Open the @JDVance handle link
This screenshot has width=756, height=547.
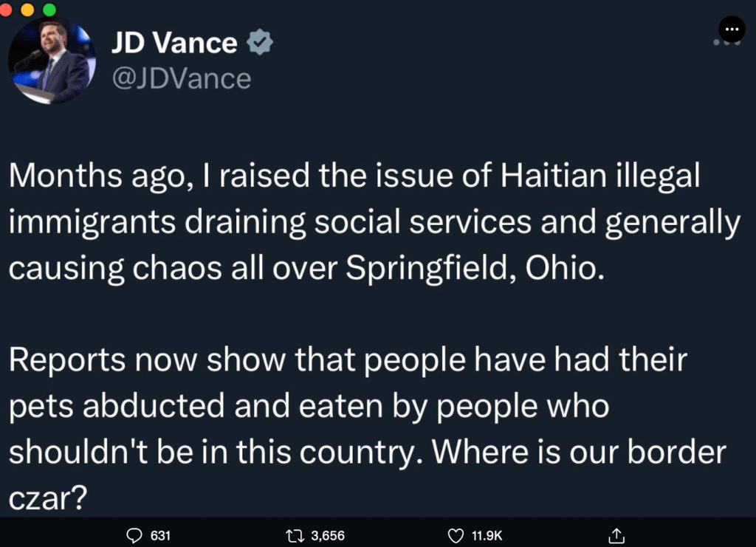[x=181, y=78]
